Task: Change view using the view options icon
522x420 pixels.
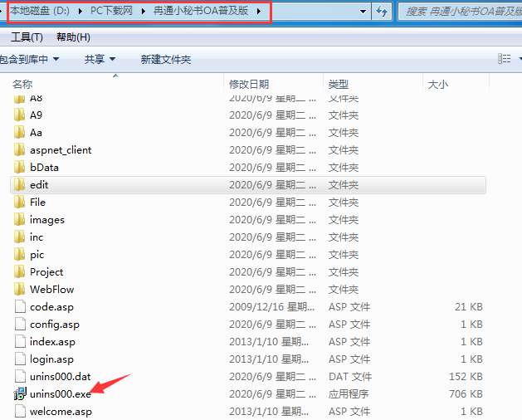Action: point(504,59)
